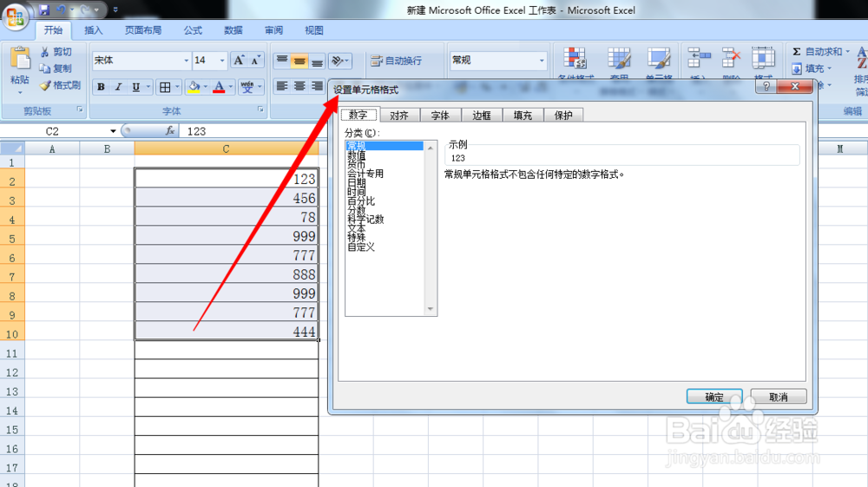Switch to the 边框 tab in dialog
This screenshot has width=868, height=487.
pyautogui.click(x=482, y=115)
